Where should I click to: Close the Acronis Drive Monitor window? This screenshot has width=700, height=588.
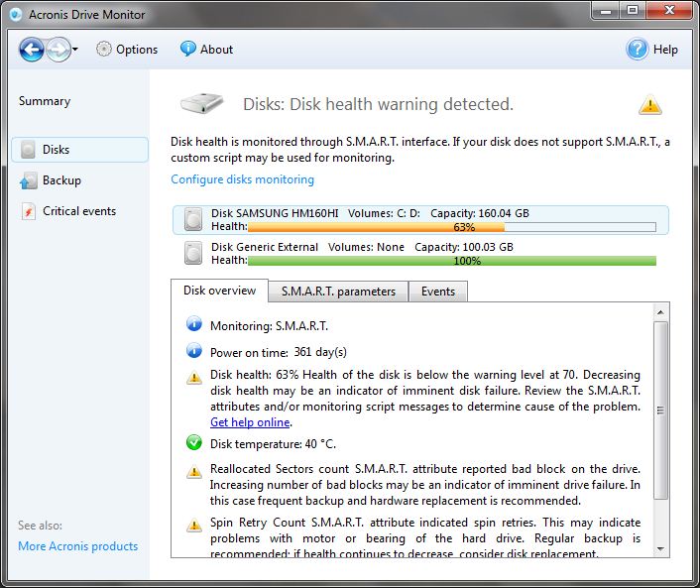click(x=668, y=10)
